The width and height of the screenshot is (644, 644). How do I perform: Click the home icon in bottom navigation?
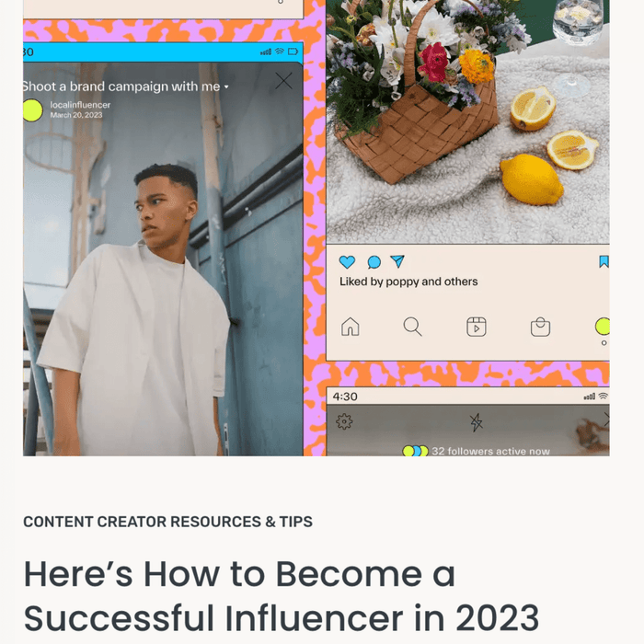[x=350, y=327]
